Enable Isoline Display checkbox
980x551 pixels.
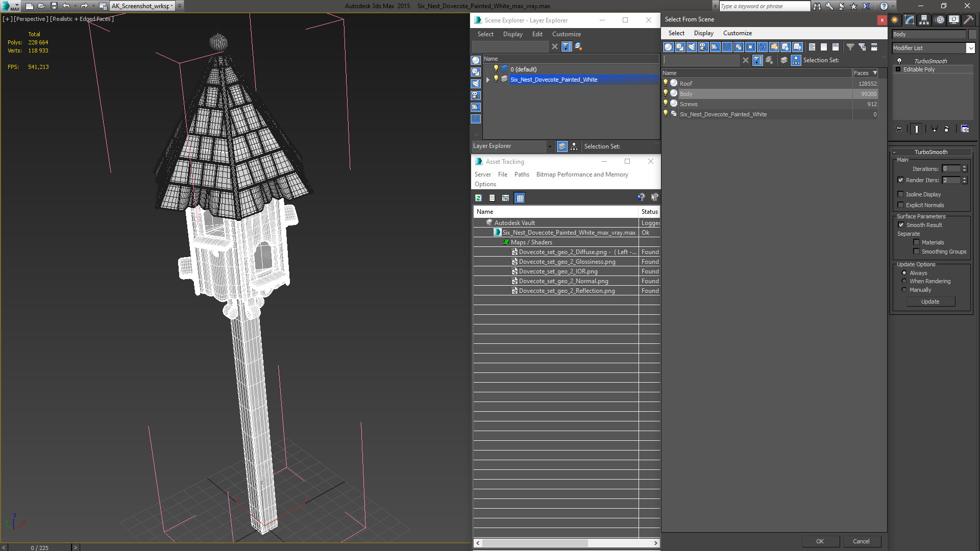click(x=901, y=194)
